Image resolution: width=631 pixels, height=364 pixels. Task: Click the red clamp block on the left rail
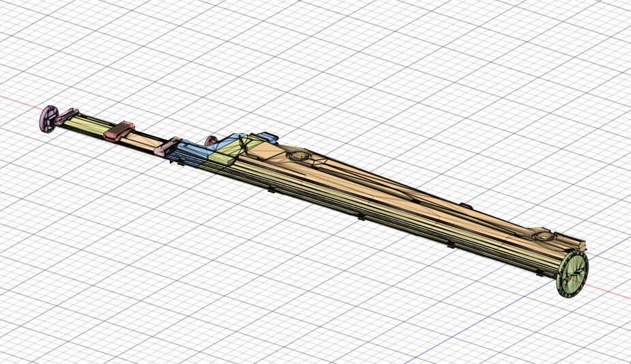pyautogui.click(x=121, y=130)
